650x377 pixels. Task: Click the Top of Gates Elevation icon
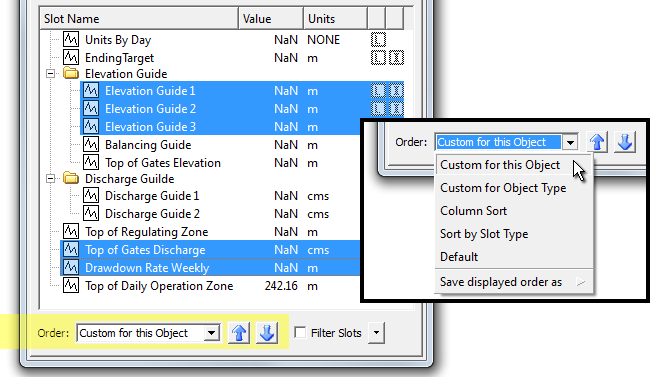91,162
